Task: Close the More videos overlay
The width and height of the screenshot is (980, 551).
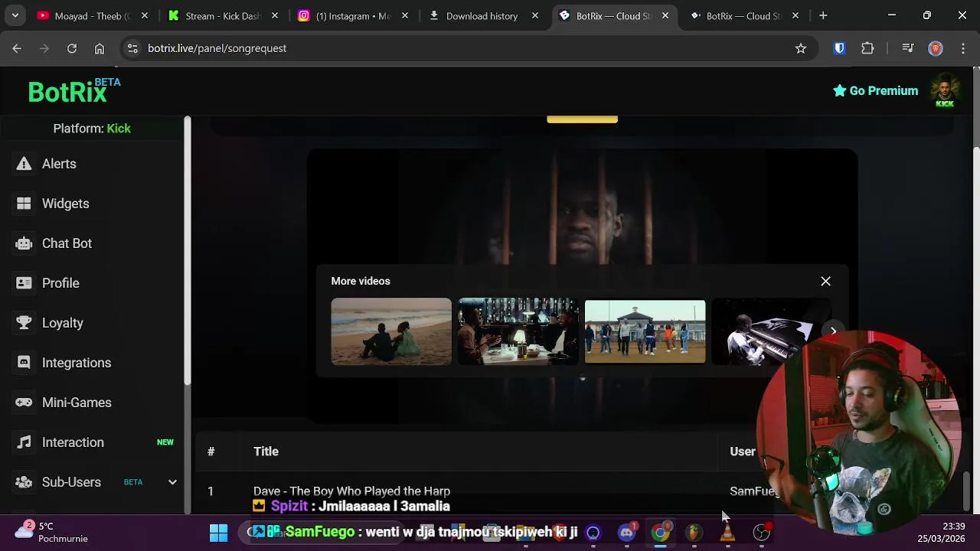Action: (x=825, y=281)
